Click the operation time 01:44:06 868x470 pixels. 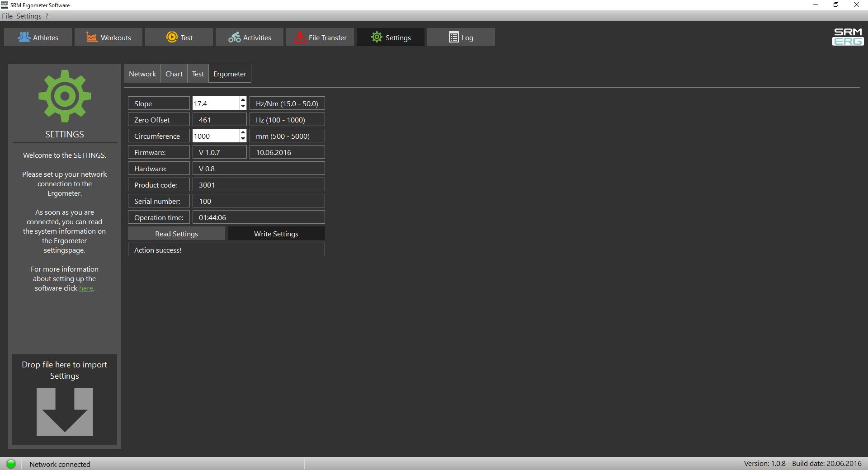click(x=259, y=217)
